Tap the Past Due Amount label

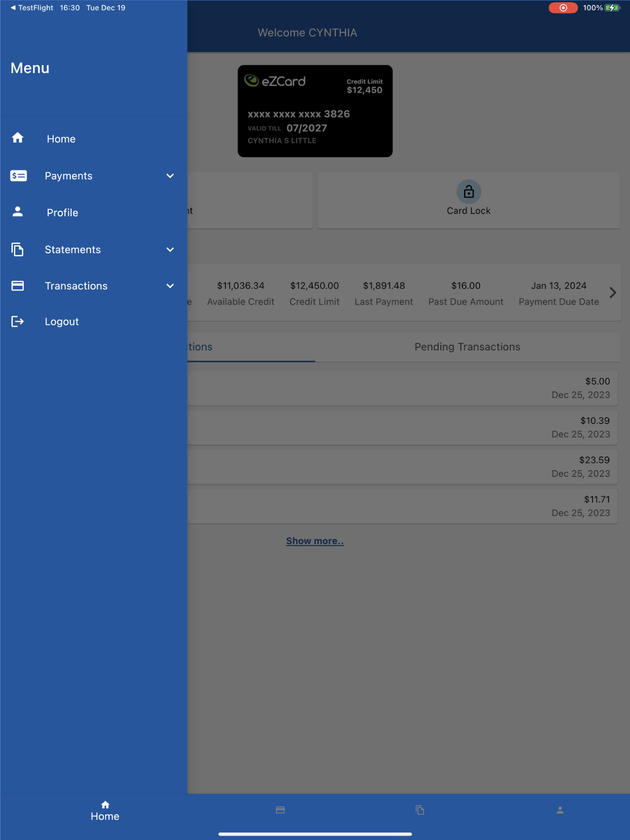[466, 302]
